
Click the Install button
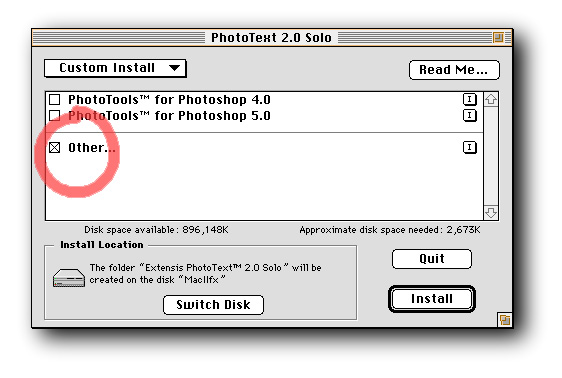click(x=432, y=299)
